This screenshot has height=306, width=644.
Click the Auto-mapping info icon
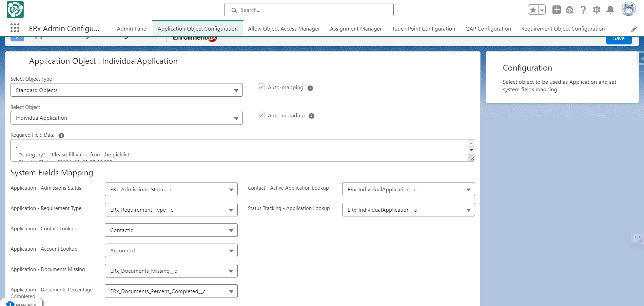pos(310,88)
